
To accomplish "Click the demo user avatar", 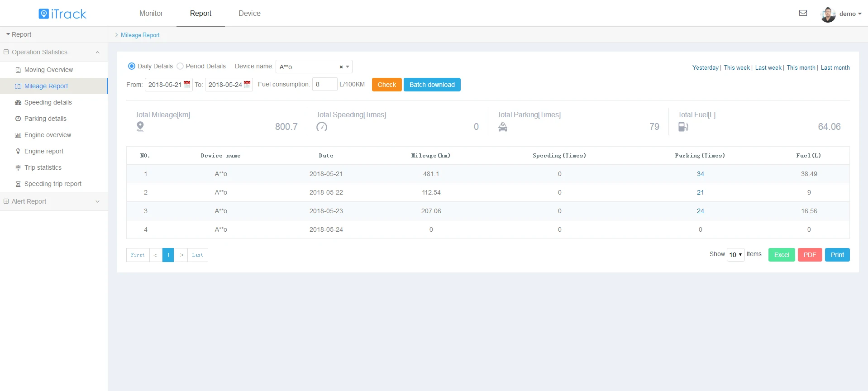I will coord(828,14).
